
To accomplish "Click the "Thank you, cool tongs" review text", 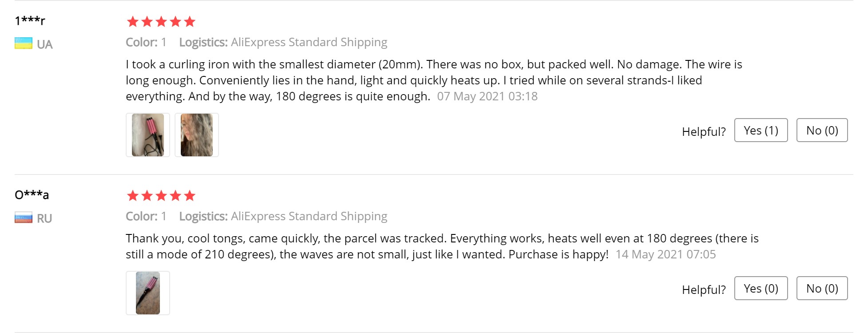I will tap(442, 246).
